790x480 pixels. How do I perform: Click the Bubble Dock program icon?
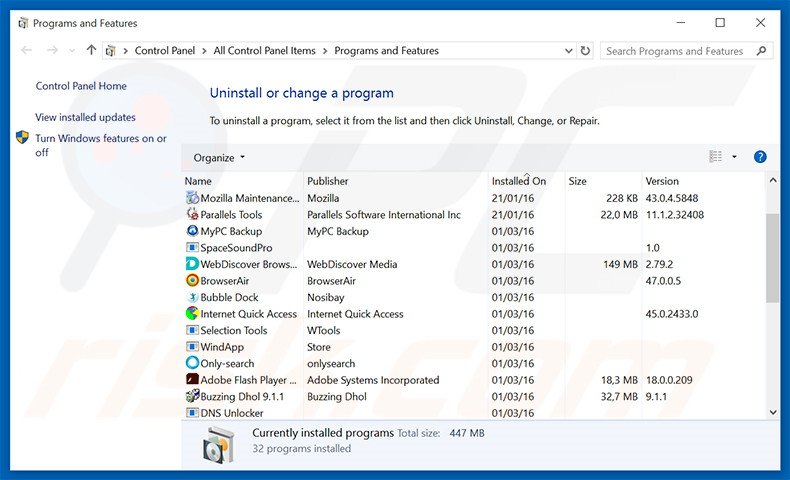tap(192, 297)
